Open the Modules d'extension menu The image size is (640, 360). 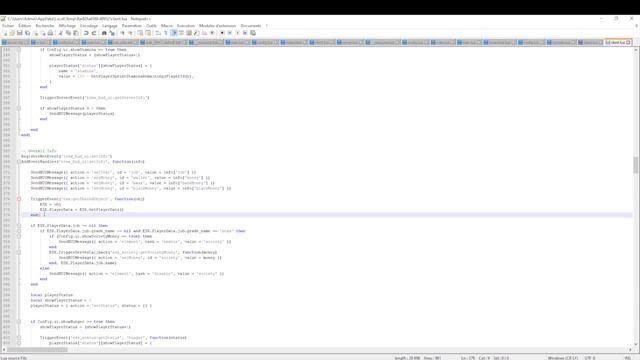tap(218, 26)
